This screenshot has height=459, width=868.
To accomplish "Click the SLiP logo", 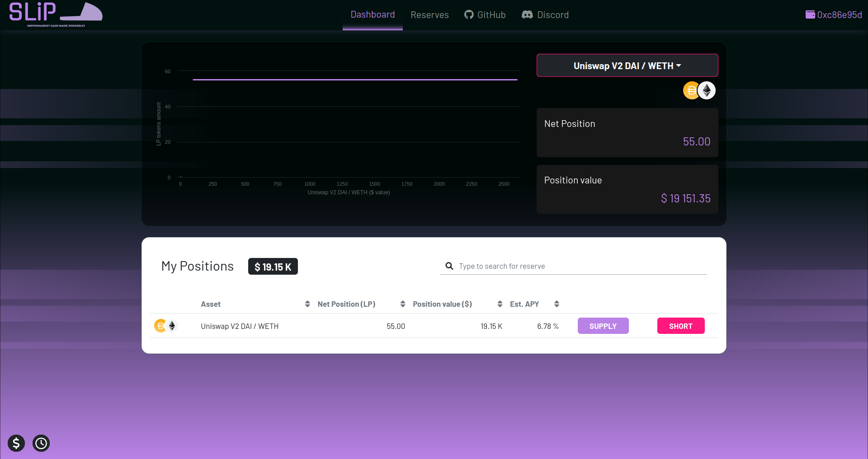I will pyautogui.click(x=56, y=14).
